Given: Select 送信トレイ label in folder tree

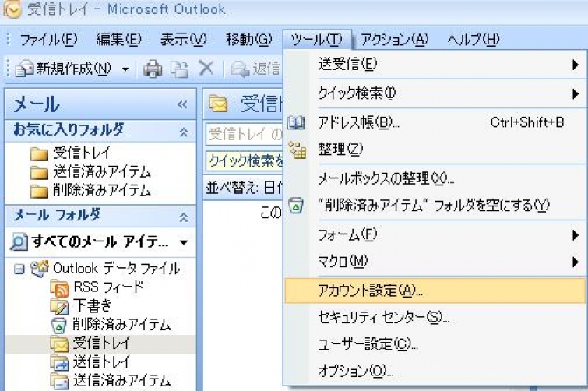Looking at the screenshot, I should [101, 361].
